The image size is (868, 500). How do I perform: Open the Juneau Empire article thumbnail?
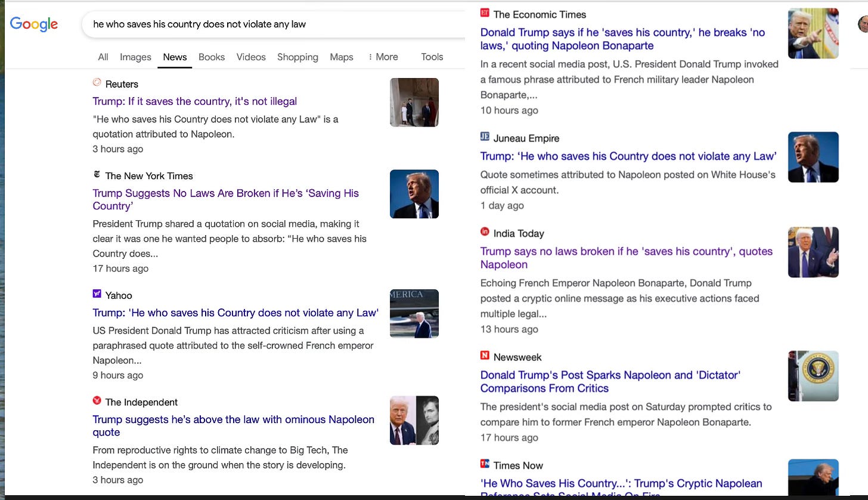tap(813, 157)
